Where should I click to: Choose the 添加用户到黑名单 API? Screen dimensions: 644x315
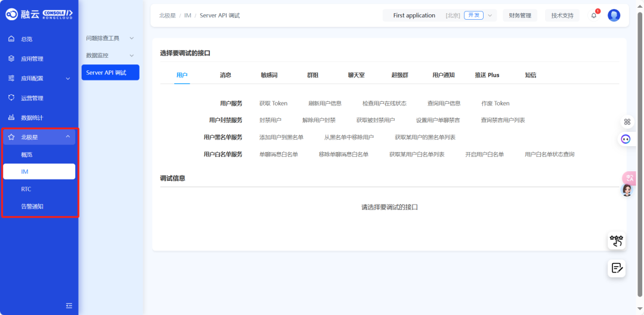[x=281, y=137]
